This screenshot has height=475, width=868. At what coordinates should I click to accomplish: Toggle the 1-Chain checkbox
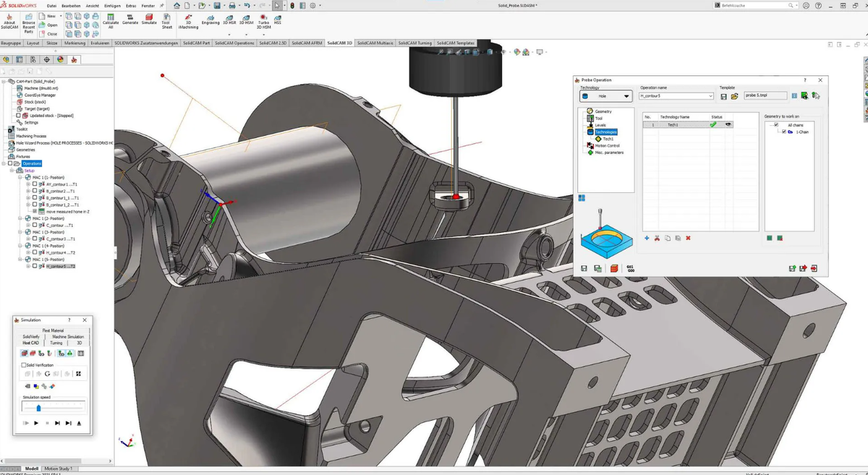[x=784, y=132]
